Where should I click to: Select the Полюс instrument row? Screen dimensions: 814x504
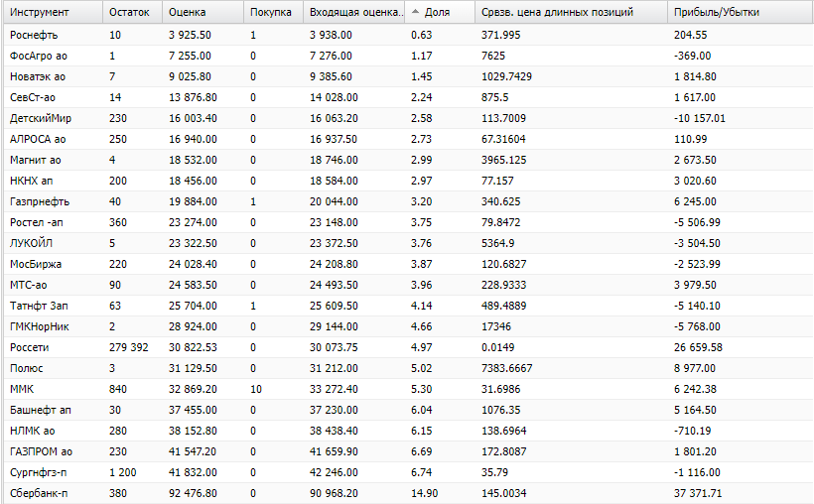click(408, 368)
